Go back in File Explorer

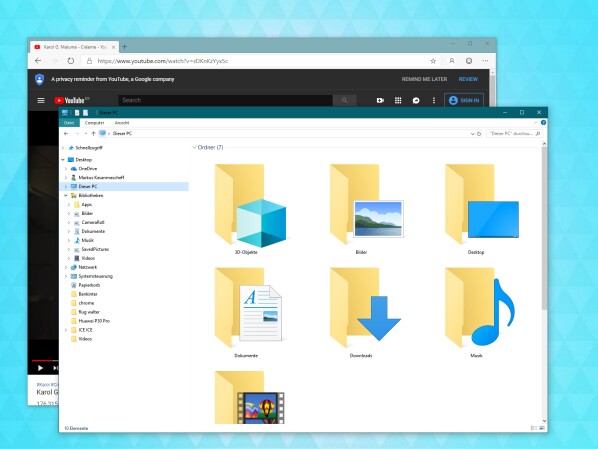[x=66, y=134]
